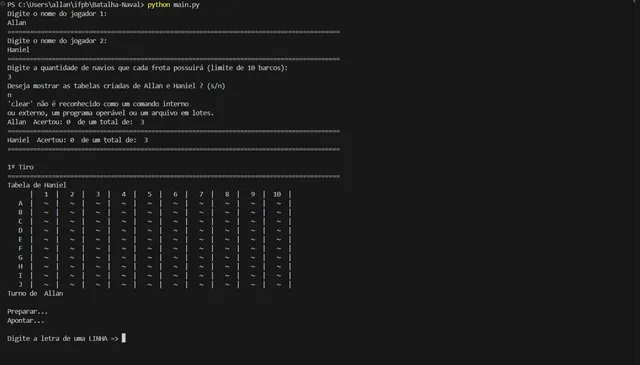Click 'Digite o nome do jogador 2:' line

(57, 40)
